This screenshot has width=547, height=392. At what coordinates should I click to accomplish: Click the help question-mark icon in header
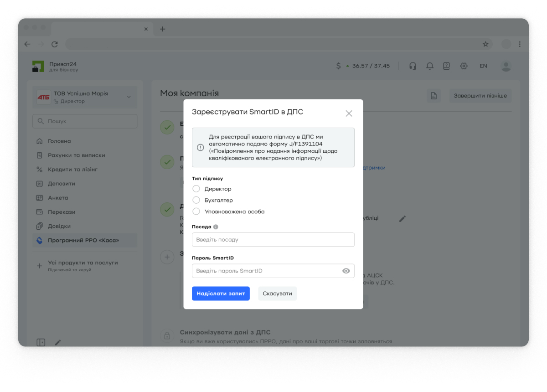[446, 66]
